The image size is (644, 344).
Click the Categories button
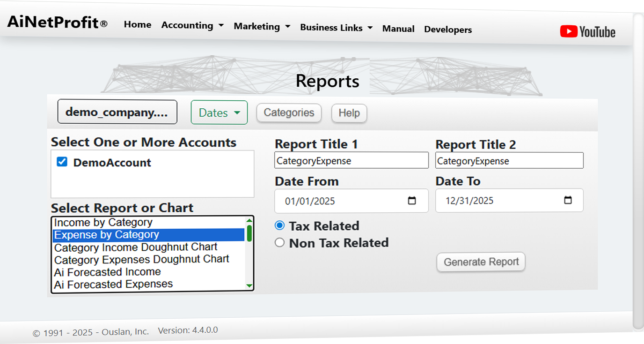point(289,113)
